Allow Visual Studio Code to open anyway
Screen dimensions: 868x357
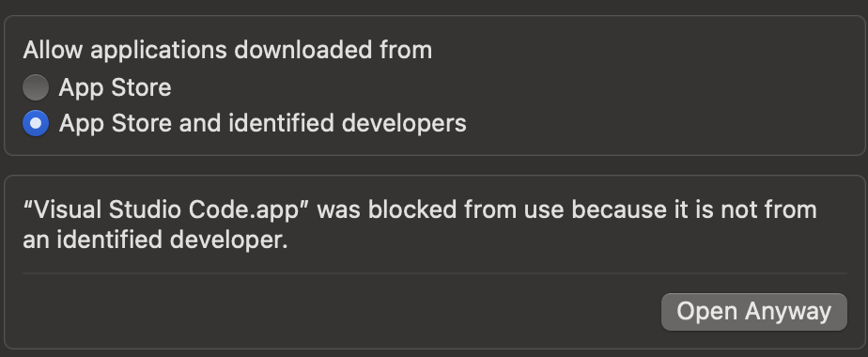coord(754,312)
